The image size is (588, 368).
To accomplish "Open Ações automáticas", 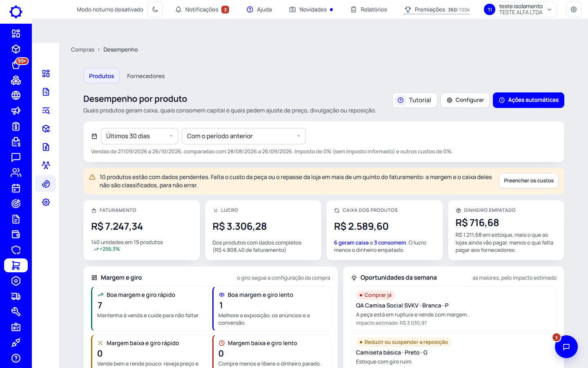I will tap(528, 100).
